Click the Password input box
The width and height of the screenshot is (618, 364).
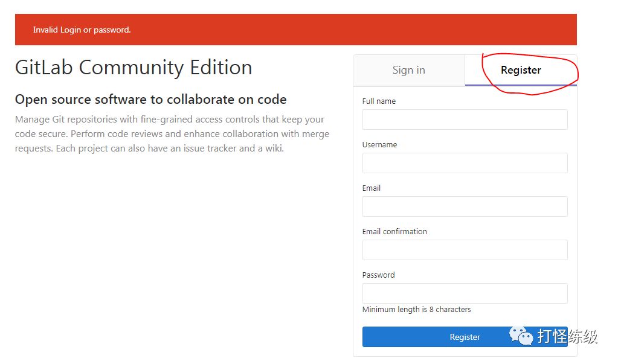coord(465,293)
